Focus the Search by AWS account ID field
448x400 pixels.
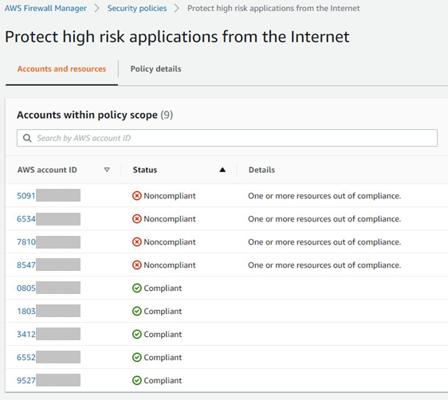(227, 138)
